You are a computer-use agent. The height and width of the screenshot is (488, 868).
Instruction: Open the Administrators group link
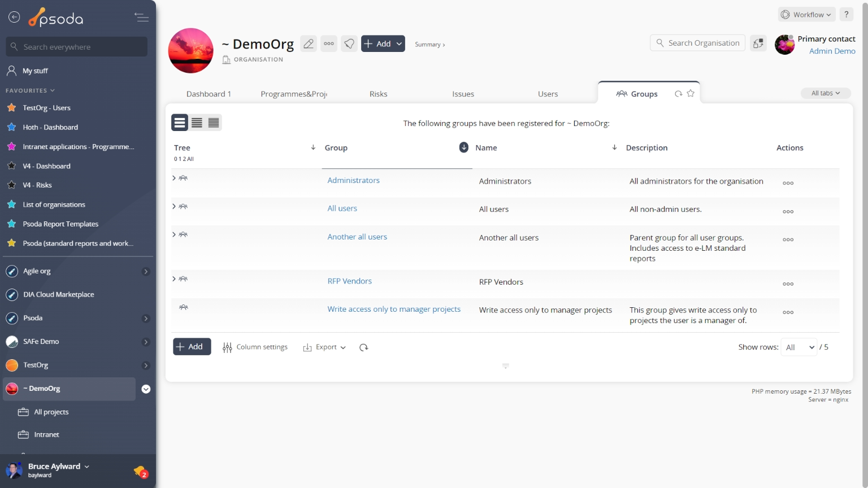(353, 180)
